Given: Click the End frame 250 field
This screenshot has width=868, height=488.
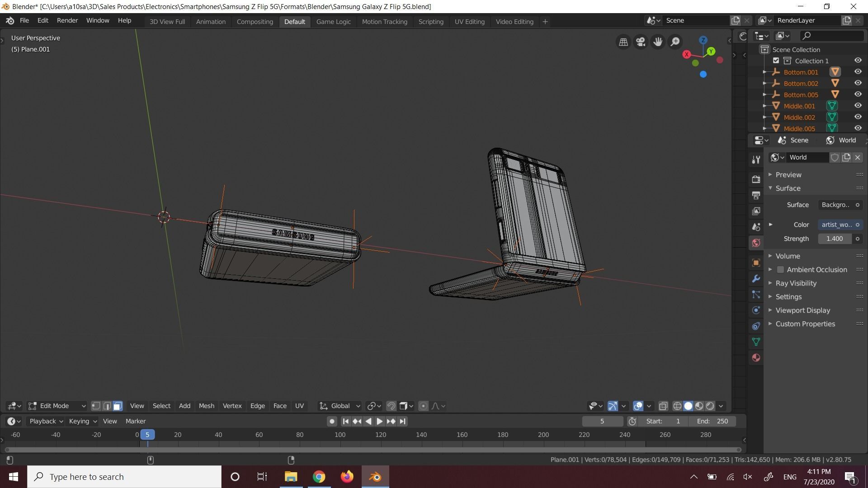Looking at the screenshot, I should coord(712,421).
